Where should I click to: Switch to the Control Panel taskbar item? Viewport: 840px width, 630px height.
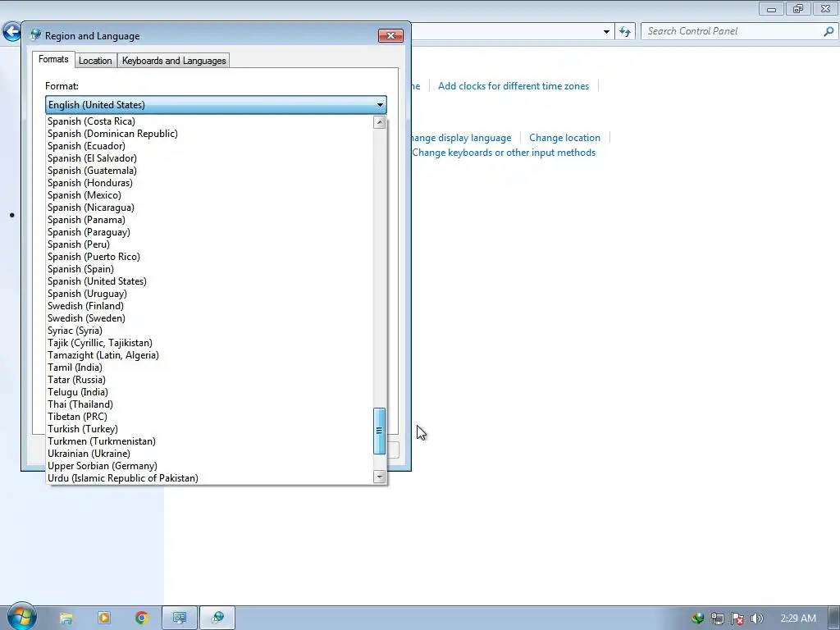[180, 619]
